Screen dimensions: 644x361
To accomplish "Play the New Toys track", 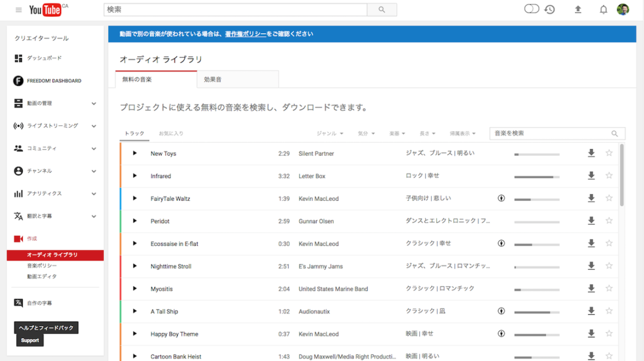I will (x=134, y=153).
